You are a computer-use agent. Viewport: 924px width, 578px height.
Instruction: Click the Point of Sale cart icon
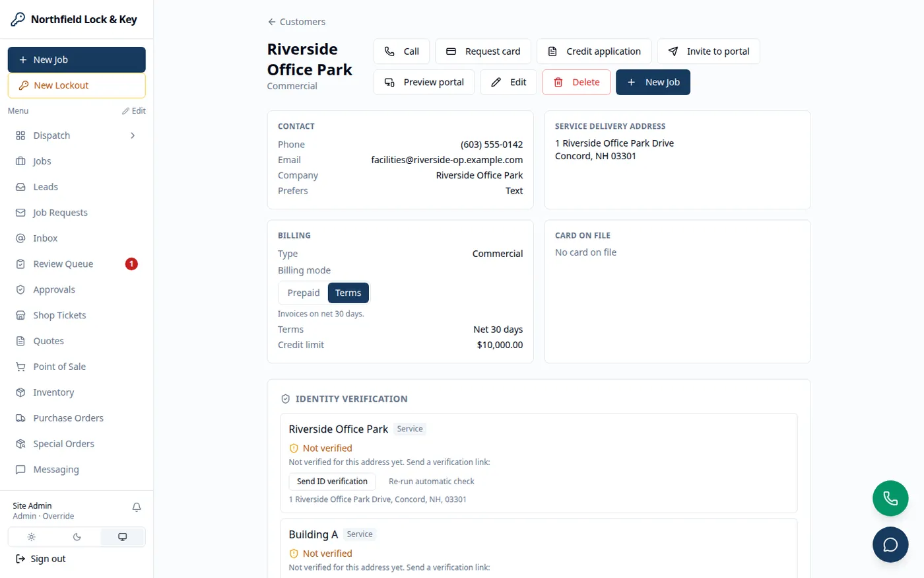(x=20, y=367)
